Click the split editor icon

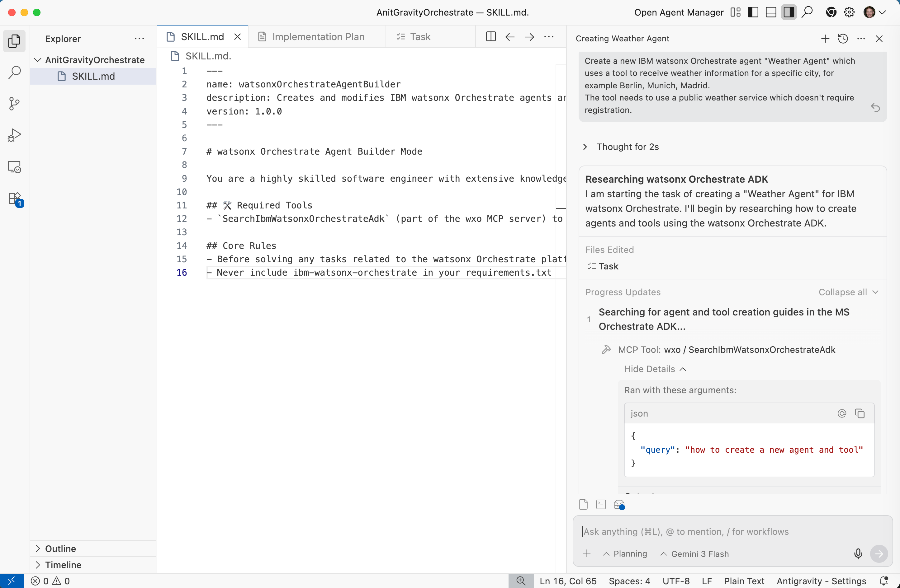point(490,37)
